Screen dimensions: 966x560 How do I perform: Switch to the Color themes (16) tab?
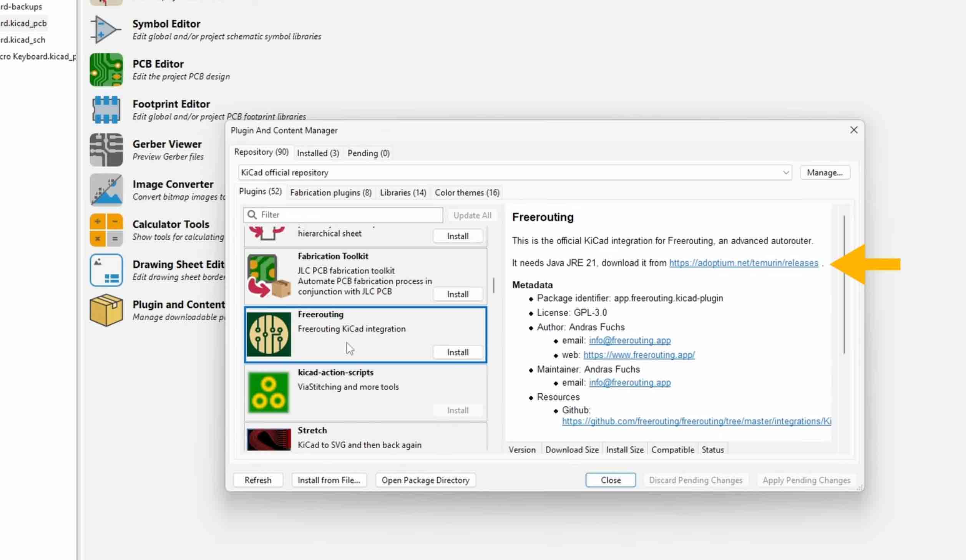click(x=467, y=192)
